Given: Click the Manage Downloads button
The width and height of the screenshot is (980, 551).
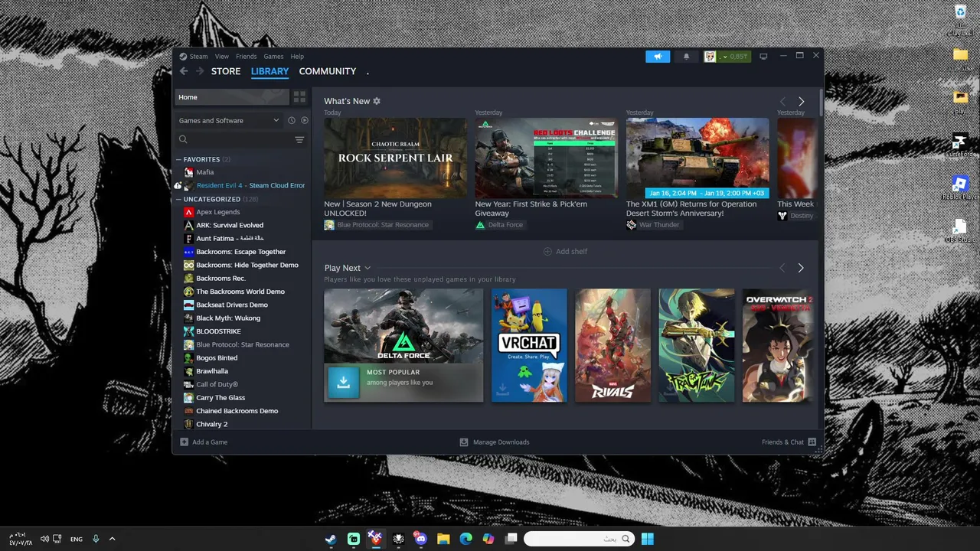Looking at the screenshot, I should [x=494, y=442].
